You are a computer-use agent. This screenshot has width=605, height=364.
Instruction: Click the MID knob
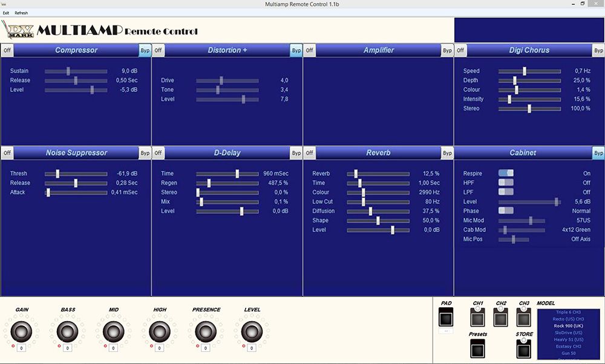pyautogui.click(x=114, y=331)
